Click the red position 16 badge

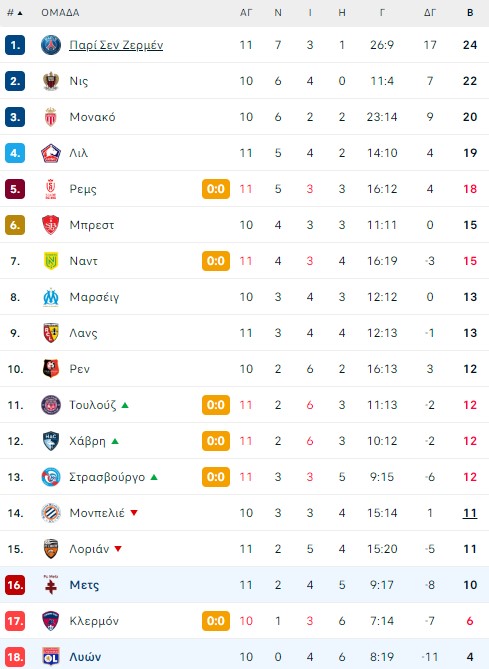pyautogui.click(x=15, y=585)
